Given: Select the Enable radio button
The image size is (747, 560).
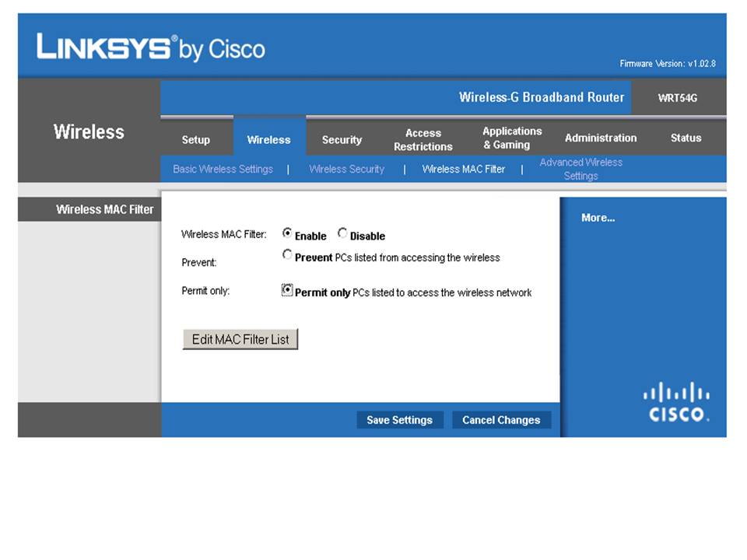Looking at the screenshot, I should click(287, 233).
